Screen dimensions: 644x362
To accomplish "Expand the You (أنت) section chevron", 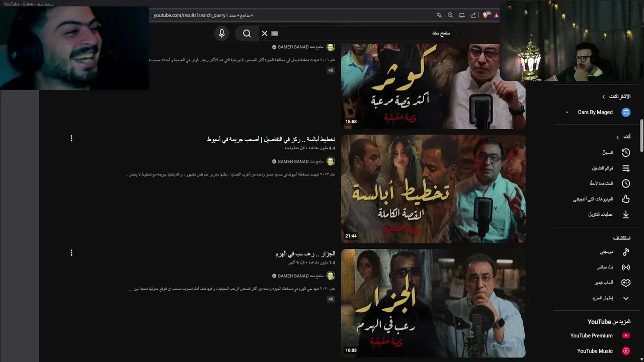I will (618, 137).
